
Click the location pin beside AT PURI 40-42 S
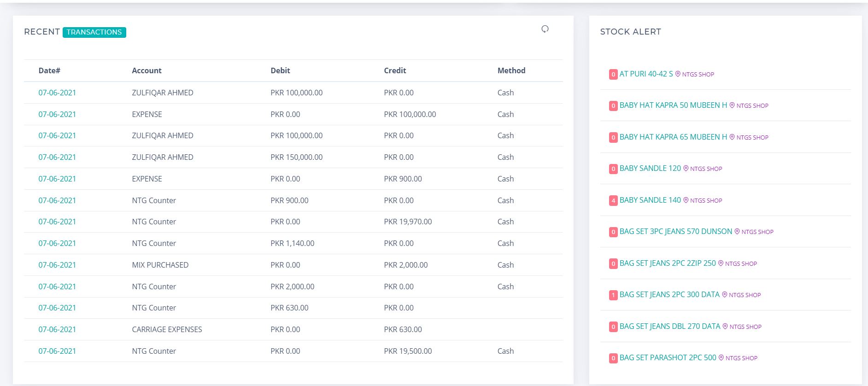coord(678,74)
